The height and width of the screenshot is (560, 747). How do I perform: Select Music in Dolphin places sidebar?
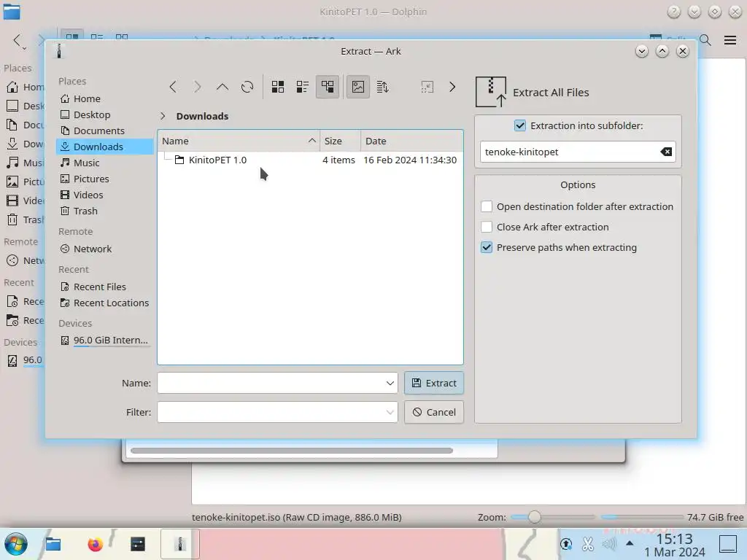tap(24, 163)
